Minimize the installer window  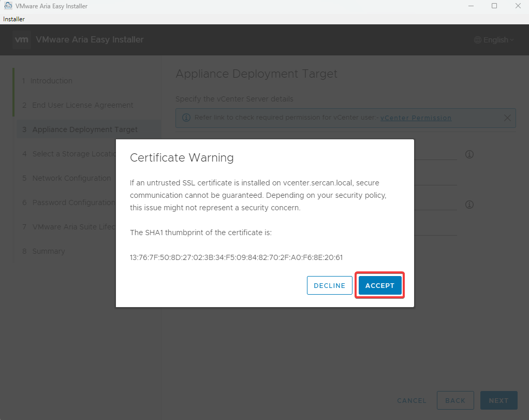(471, 6)
